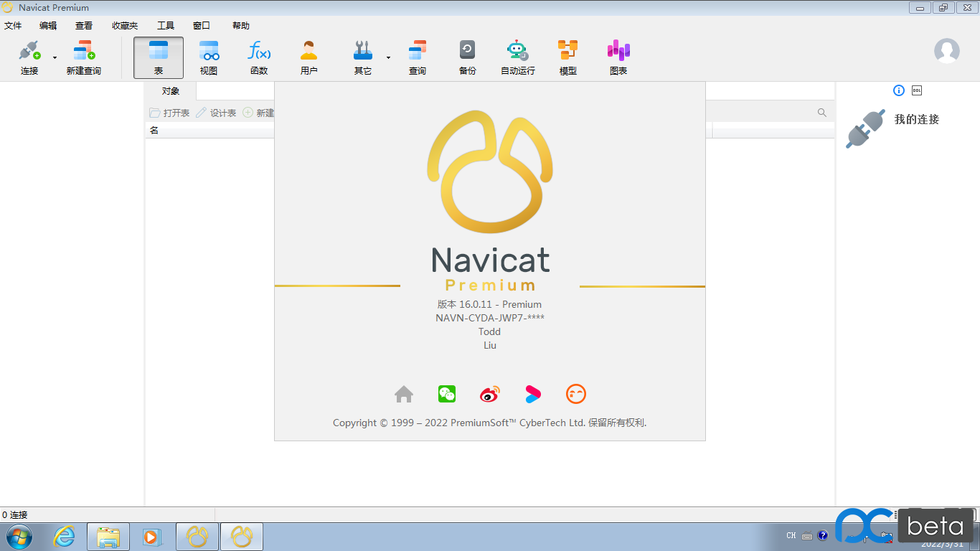Switch to first Navicat taskbar window
Image resolution: width=980 pixels, height=551 pixels.
pos(197,537)
